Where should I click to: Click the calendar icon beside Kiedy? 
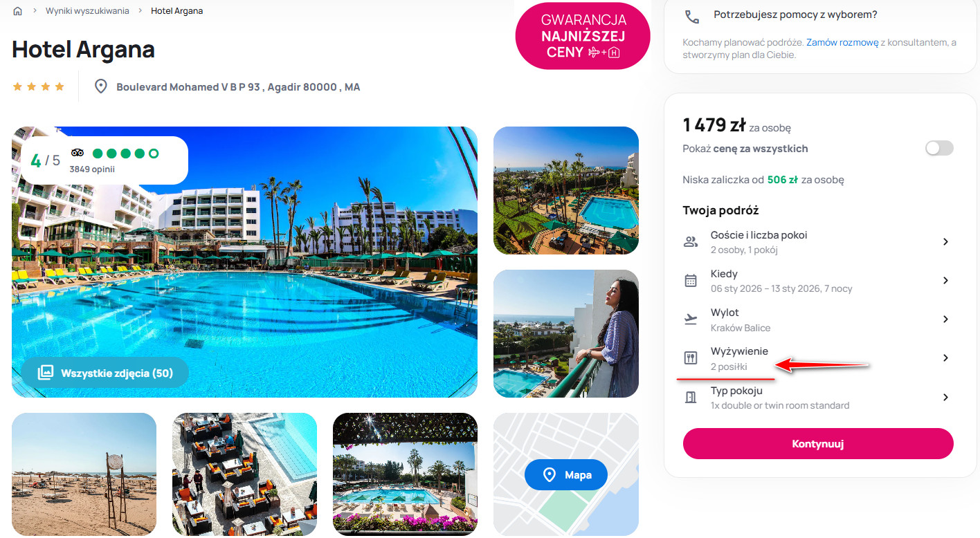(x=691, y=280)
